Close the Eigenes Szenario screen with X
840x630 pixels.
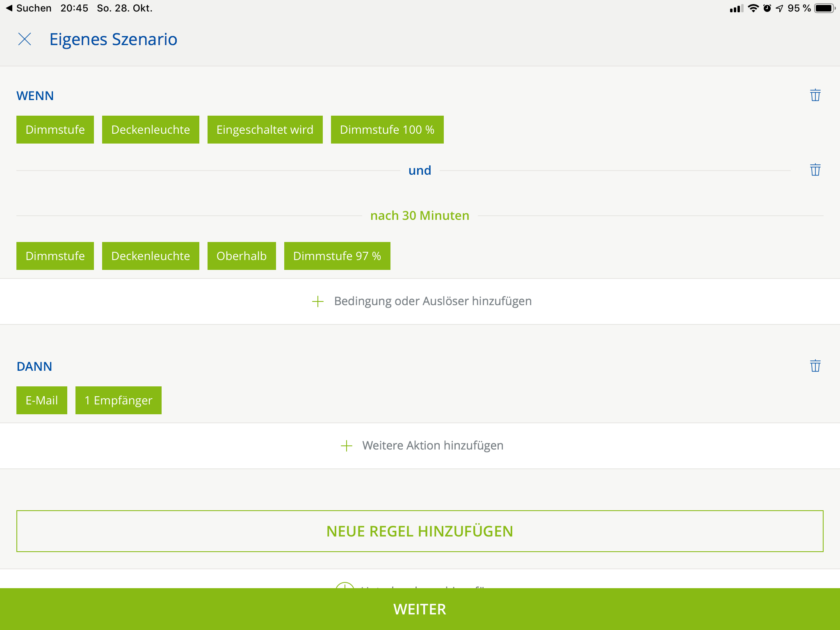click(25, 39)
